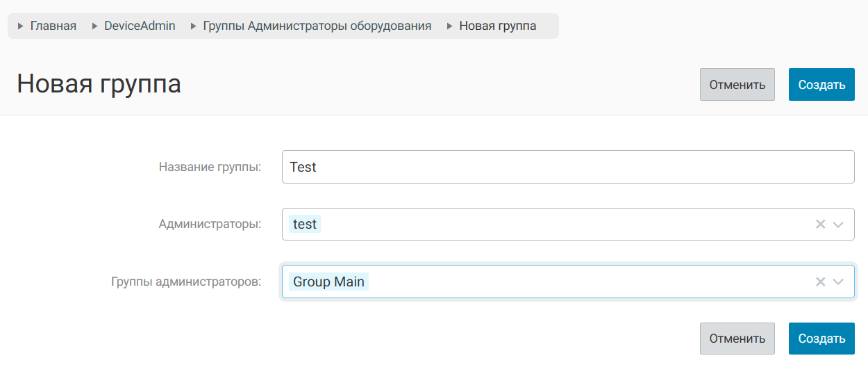Go to Главная in the breadcrumbs
Viewport: 868px width, 374px height.
tap(53, 26)
